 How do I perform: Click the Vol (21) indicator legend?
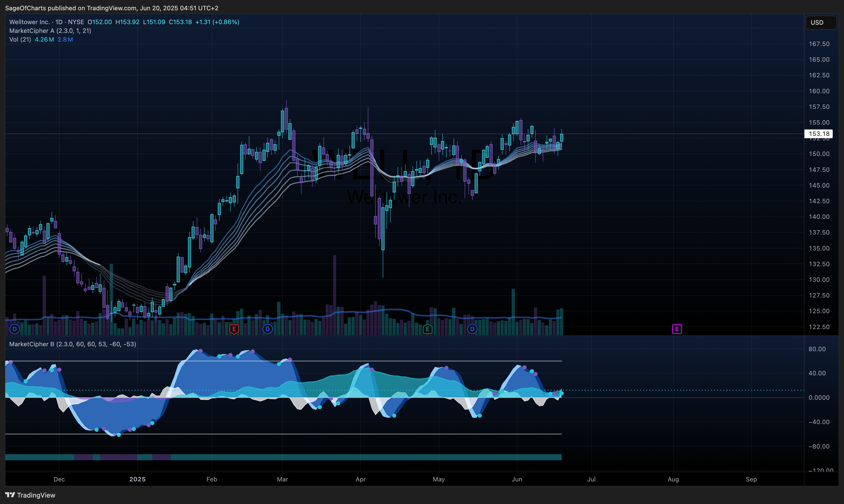click(20, 39)
